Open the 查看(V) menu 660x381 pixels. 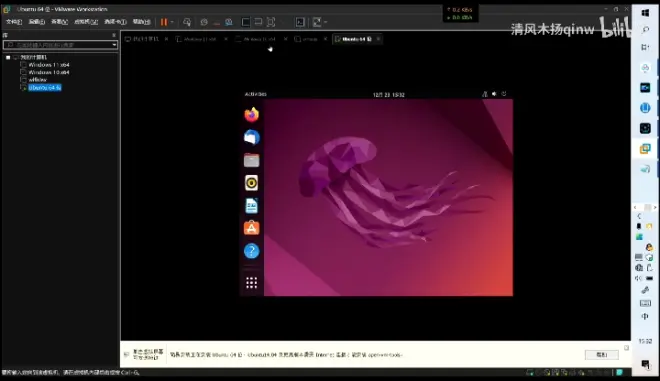click(59, 22)
